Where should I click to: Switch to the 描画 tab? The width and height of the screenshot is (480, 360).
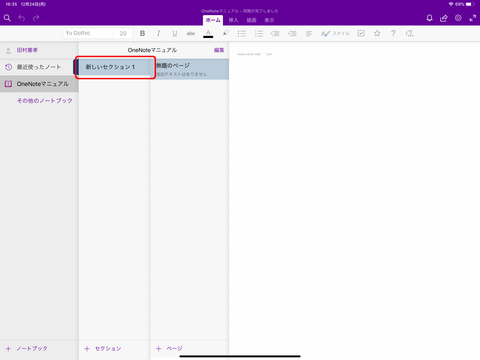pos(251,20)
